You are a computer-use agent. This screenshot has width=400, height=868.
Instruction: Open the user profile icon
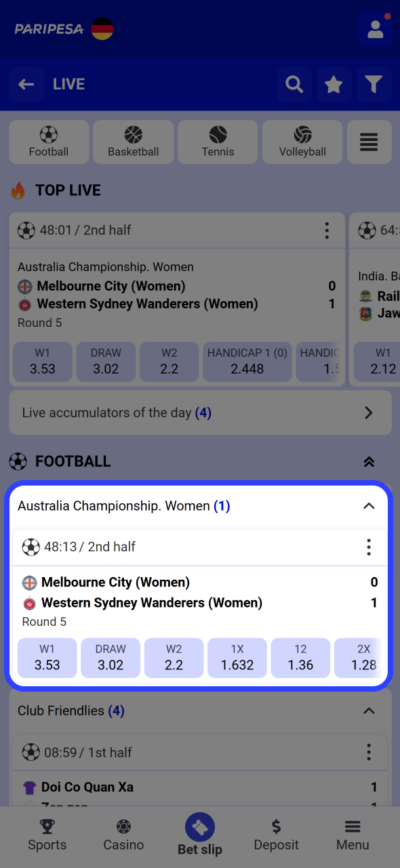375,28
